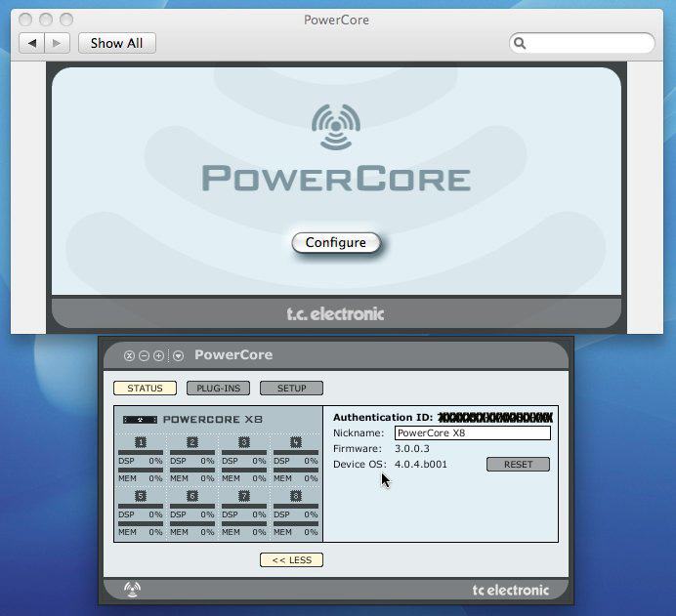
Task: Select DSP chip 6 icon
Action: pos(192,496)
